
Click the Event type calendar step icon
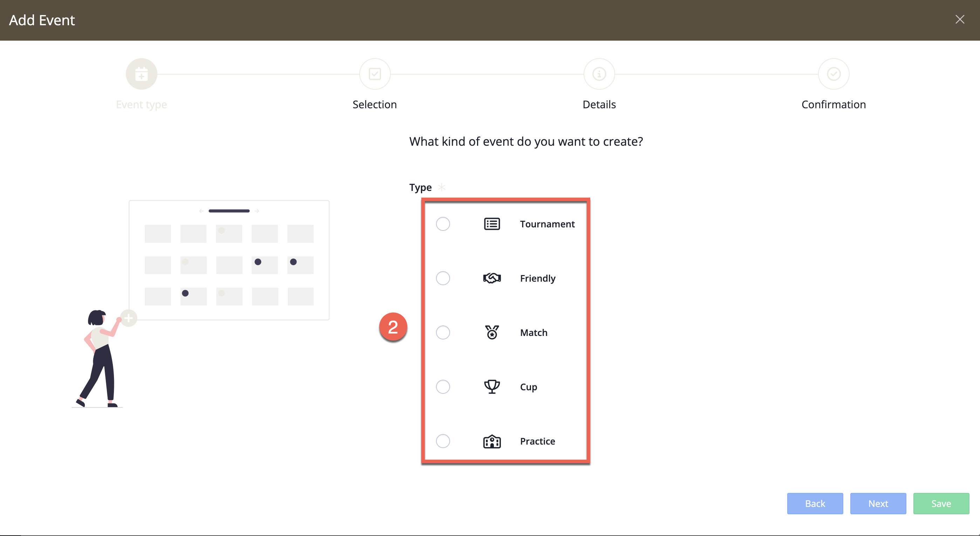pyautogui.click(x=142, y=74)
